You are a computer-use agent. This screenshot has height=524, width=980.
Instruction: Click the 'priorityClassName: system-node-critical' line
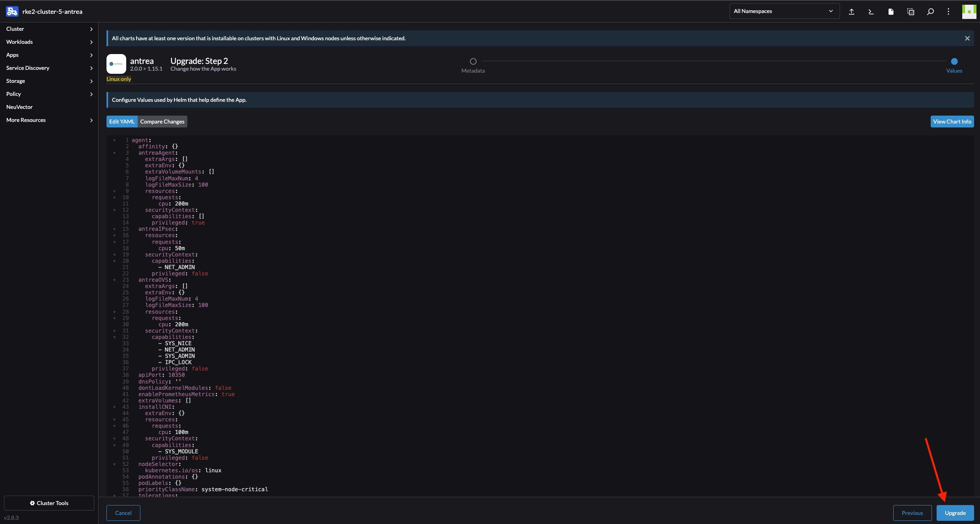[x=203, y=489]
